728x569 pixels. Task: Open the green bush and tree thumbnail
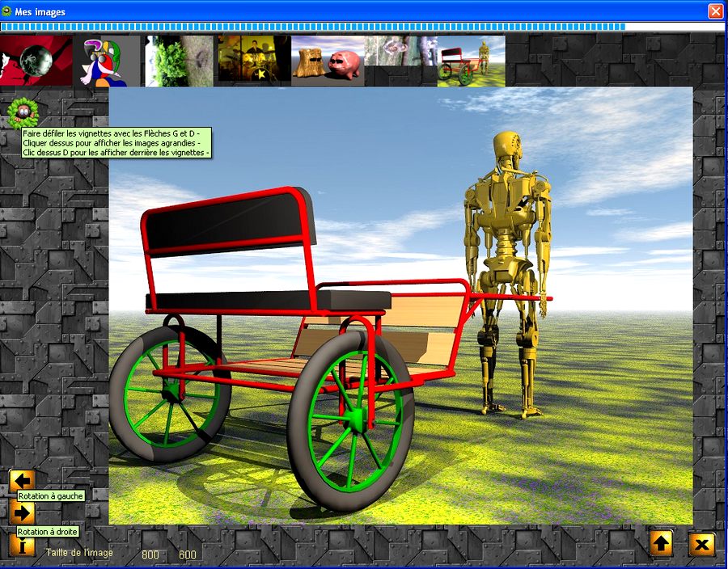click(x=180, y=61)
